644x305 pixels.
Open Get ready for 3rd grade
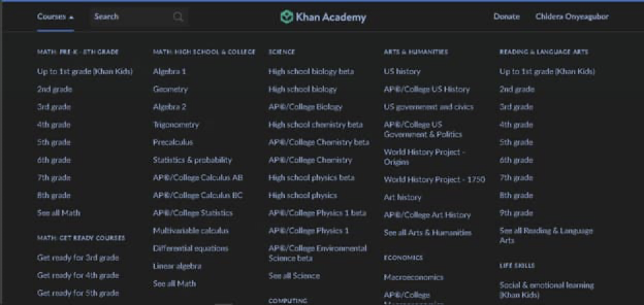[78, 258]
